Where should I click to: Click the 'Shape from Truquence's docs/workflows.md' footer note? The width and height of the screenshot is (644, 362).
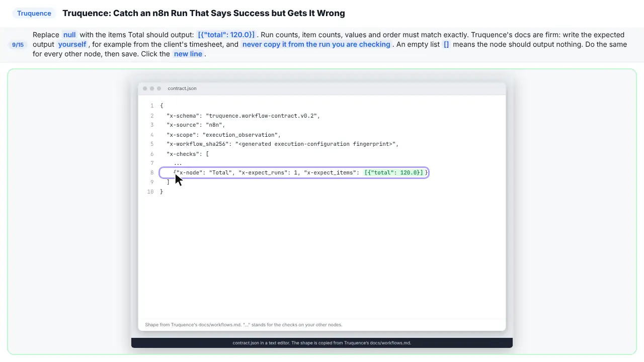point(244,325)
